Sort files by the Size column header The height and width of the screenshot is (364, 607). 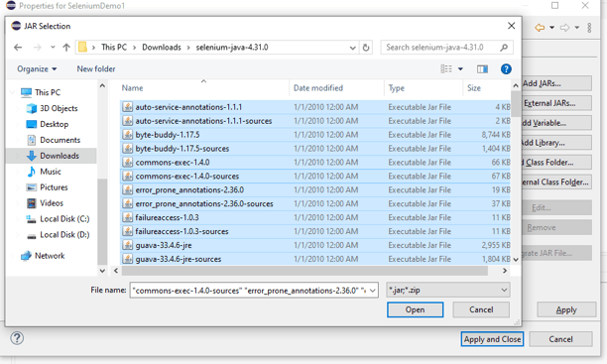click(474, 88)
